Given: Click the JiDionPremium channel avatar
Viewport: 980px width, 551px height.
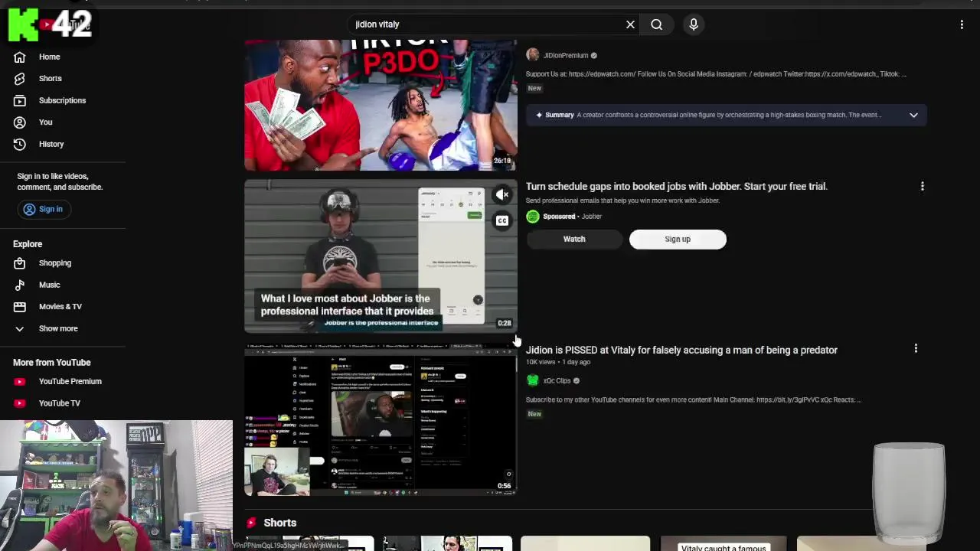Looking at the screenshot, I should (x=532, y=55).
